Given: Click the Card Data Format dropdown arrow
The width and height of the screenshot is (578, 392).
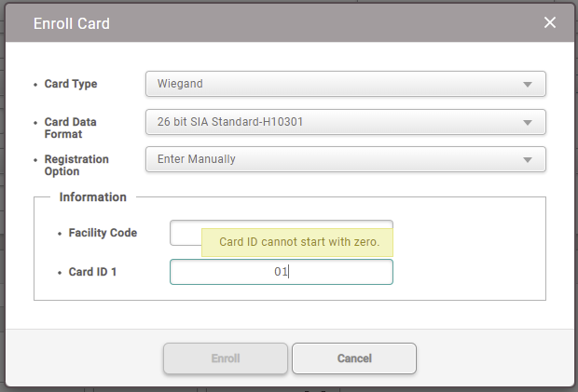Looking at the screenshot, I should coord(528,123).
